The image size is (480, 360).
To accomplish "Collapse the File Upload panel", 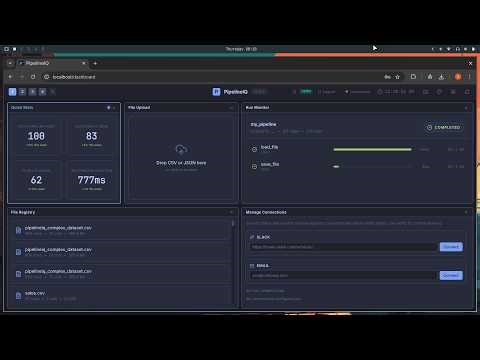I will coord(231,108).
